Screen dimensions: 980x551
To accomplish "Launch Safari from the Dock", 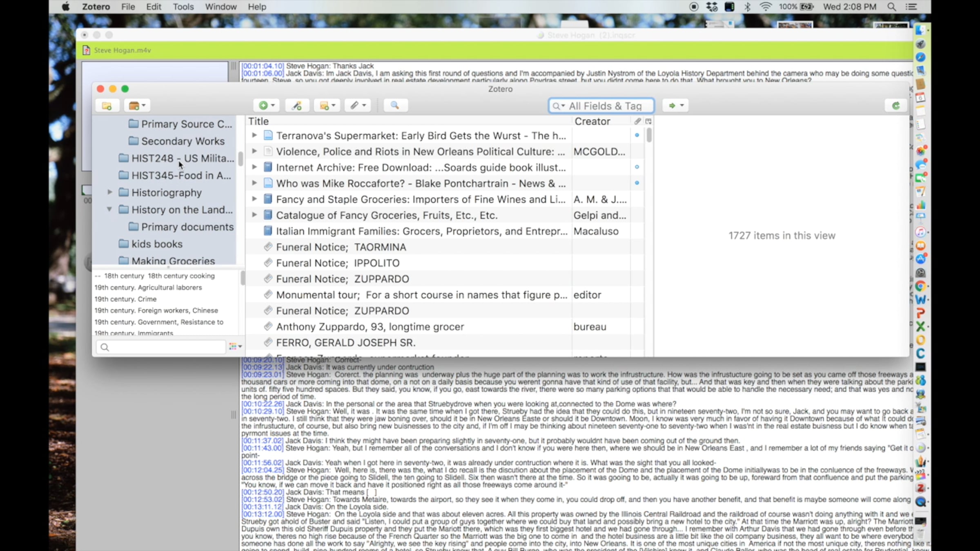I will (920, 57).
